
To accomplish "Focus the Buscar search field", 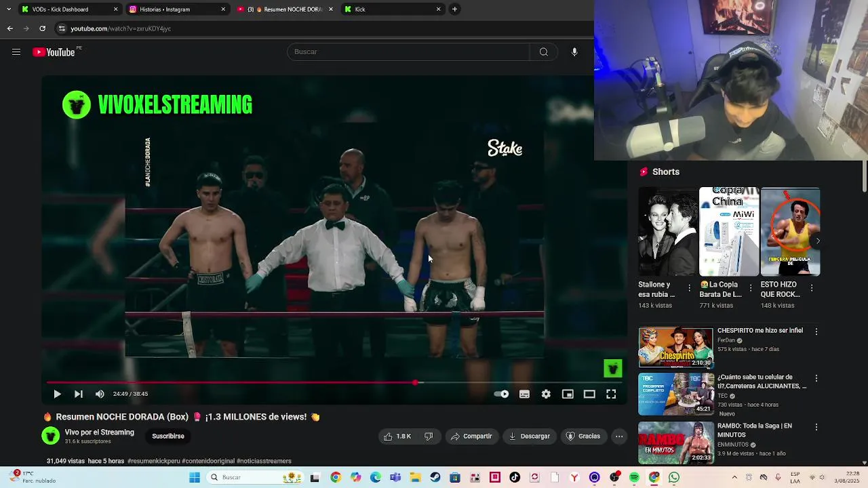I will click(408, 52).
